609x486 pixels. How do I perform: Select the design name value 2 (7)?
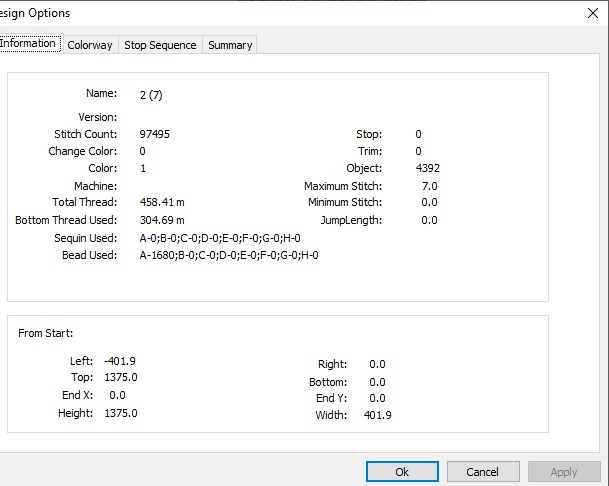click(151, 95)
